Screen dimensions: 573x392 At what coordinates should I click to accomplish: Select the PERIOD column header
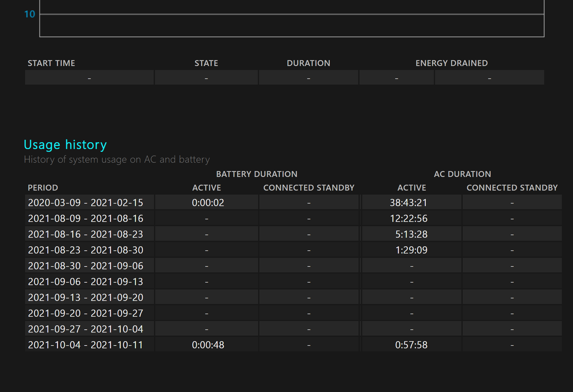tap(43, 188)
